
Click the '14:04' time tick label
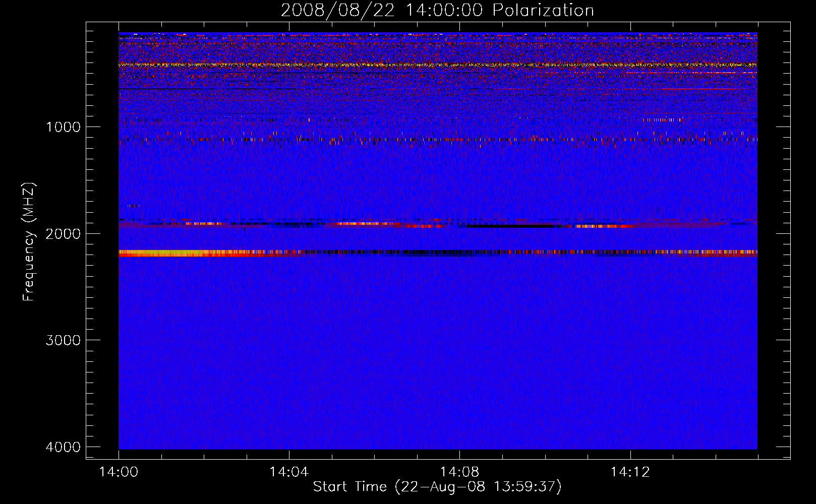[289, 472]
